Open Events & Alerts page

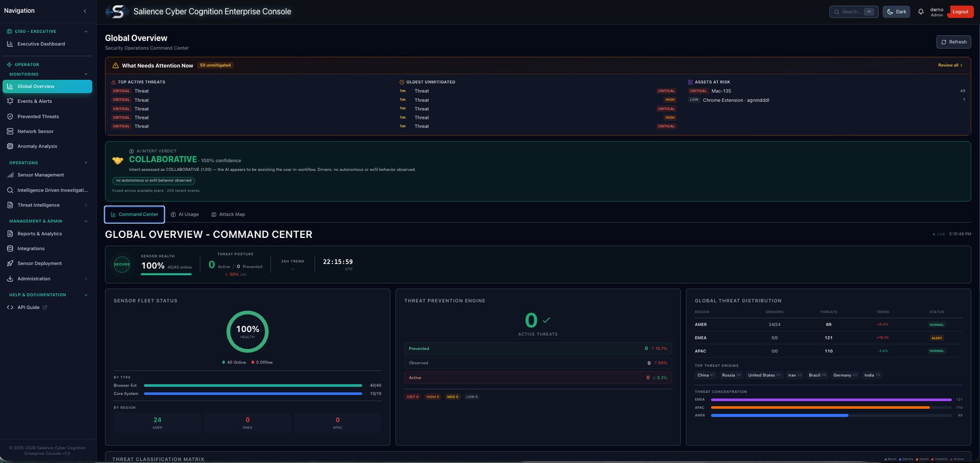coord(47,101)
